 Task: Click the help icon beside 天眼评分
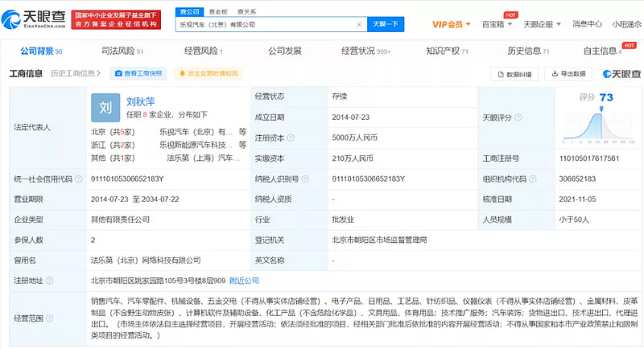518,117
